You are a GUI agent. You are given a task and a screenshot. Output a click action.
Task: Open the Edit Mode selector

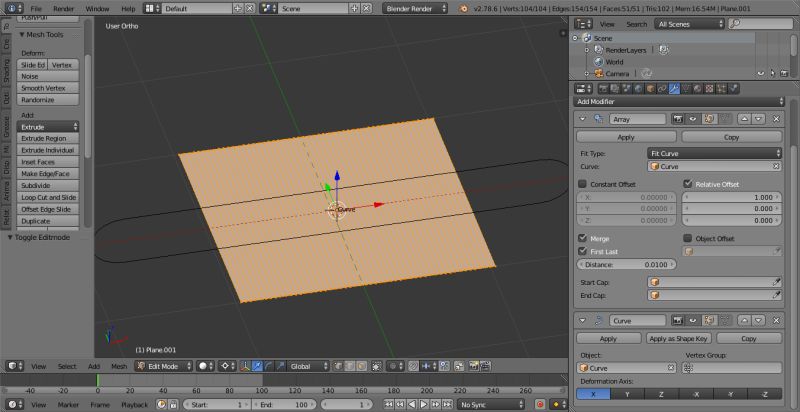164,366
